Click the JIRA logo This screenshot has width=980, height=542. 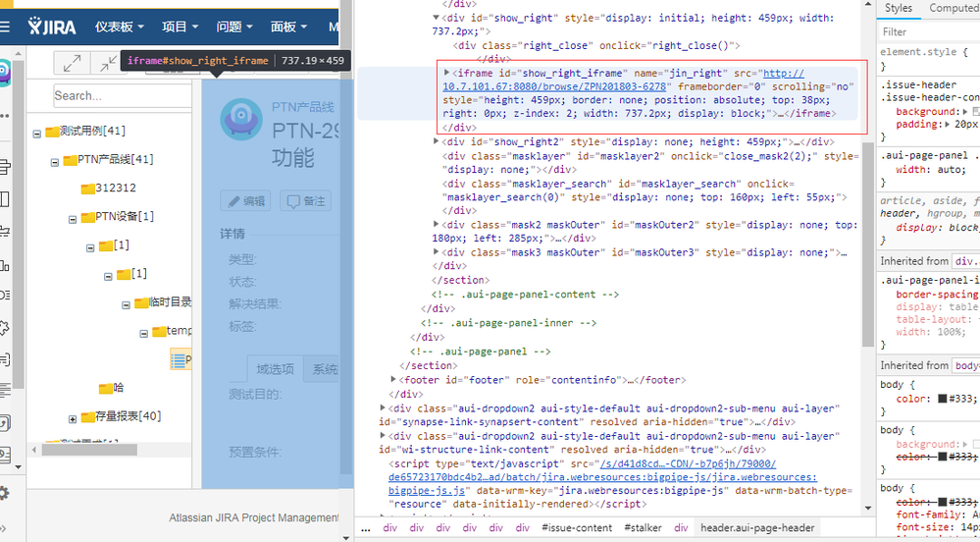[52, 27]
